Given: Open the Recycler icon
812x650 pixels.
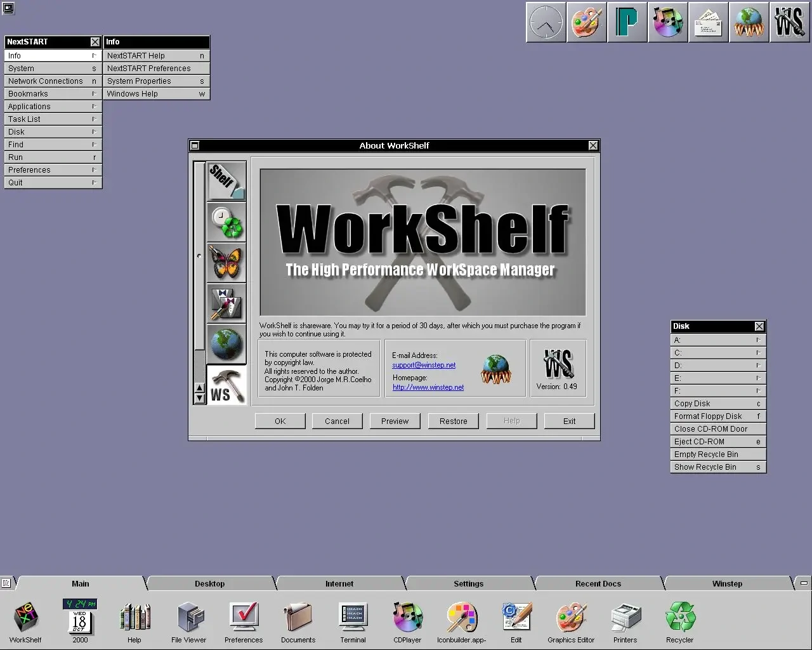Looking at the screenshot, I should click(679, 618).
